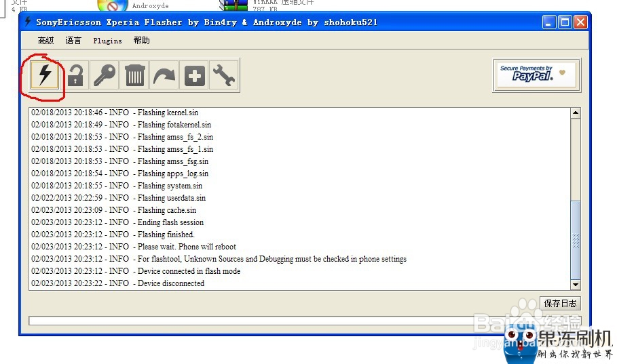The height and width of the screenshot is (364, 617).
Task: Click the log vertical scrollbar thumb
Action: (576, 240)
